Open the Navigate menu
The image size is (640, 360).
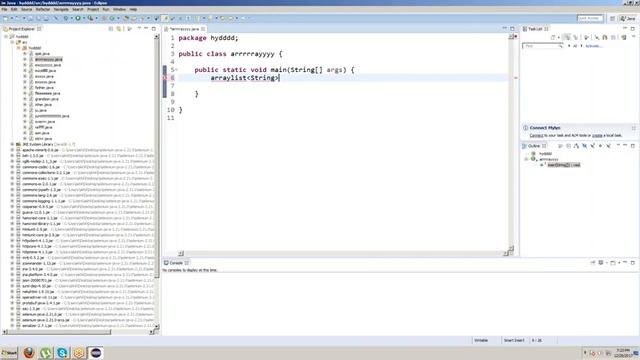coord(61,9)
